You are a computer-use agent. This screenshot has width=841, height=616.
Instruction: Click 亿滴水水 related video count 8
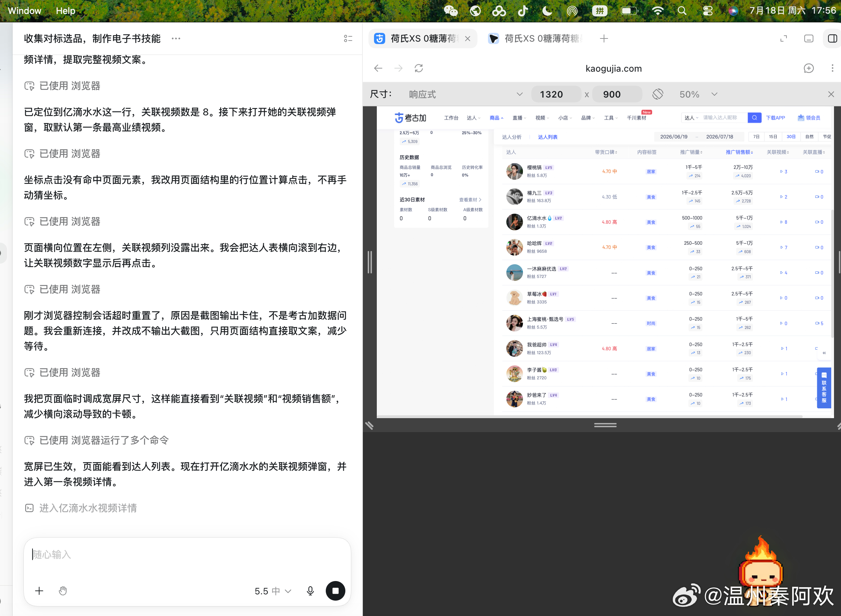tap(784, 222)
